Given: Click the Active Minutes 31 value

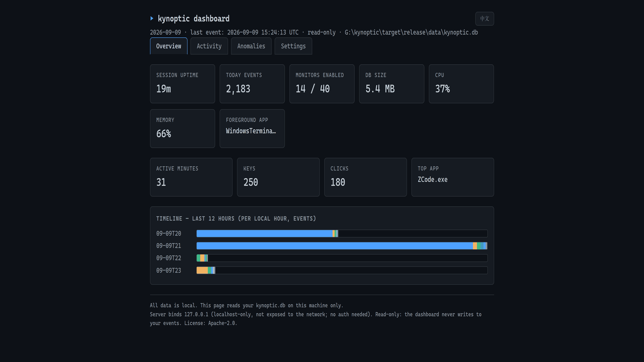Looking at the screenshot, I should point(161,183).
